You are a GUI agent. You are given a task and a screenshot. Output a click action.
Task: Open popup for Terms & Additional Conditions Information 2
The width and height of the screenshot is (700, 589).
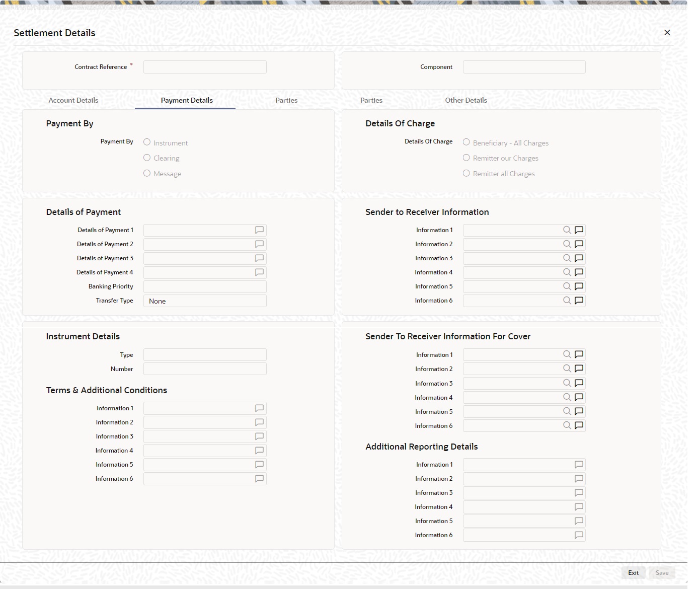[x=259, y=422]
